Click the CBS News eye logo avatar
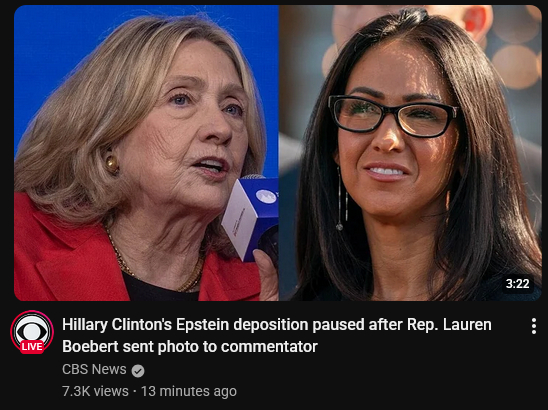The height and width of the screenshot is (410, 548). (x=32, y=331)
